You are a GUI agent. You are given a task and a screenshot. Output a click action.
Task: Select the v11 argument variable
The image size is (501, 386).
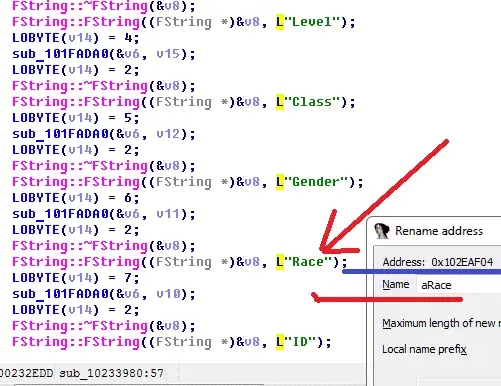tap(168, 214)
